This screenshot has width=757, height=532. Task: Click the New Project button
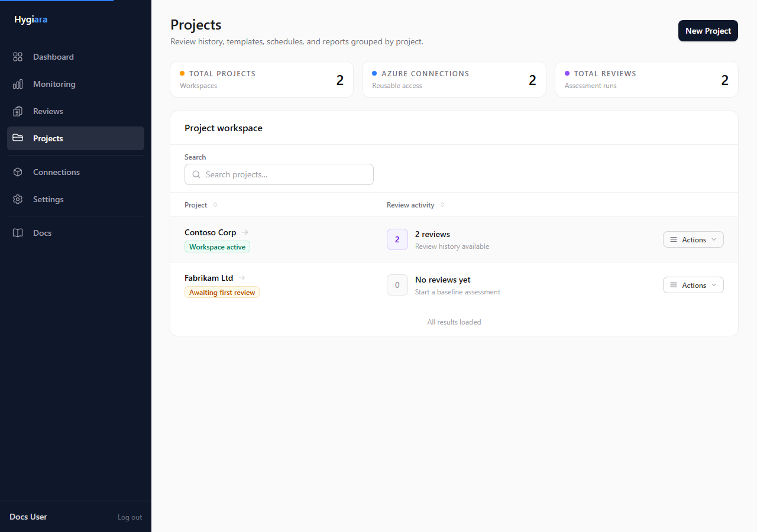coord(708,31)
